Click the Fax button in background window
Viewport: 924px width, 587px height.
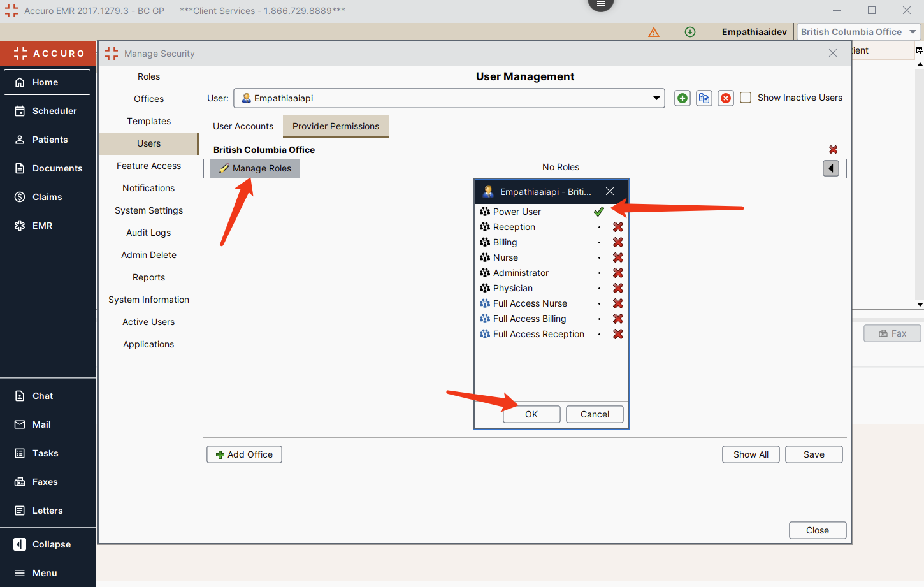pyautogui.click(x=892, y=333)
